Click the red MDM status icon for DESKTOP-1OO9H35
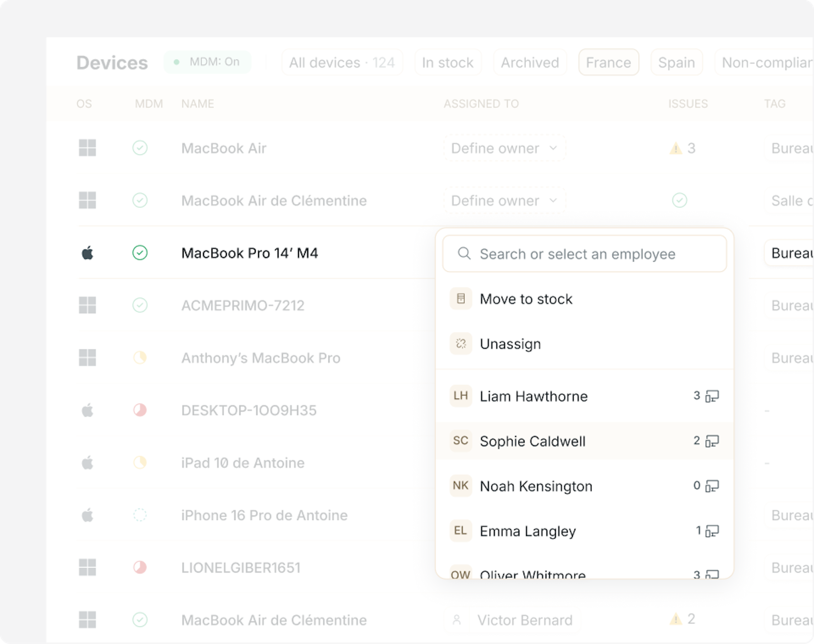Screen dimensions: 814x644 [x=140, y=410]
